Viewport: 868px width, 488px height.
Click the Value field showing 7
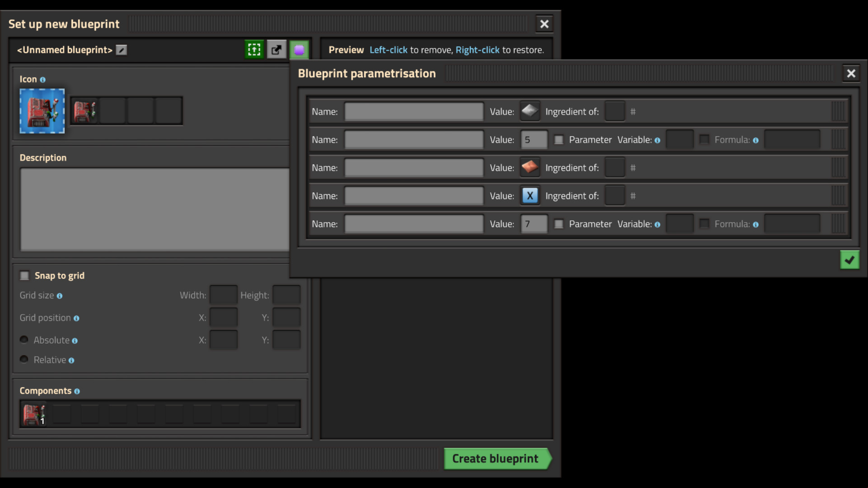pos(534,223)
